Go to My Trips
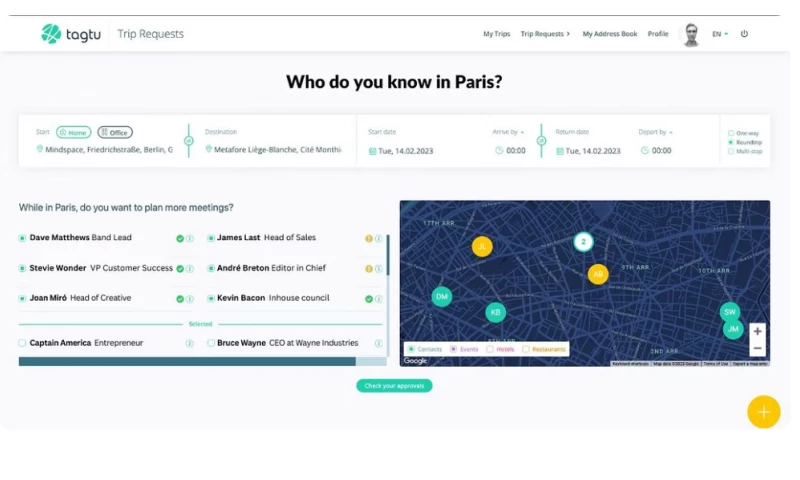The image size is (800, 480). (496, 34)
